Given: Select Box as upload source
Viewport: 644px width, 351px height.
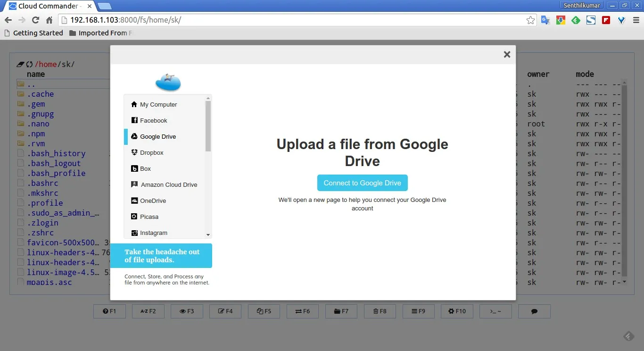Looking at the screenshot, I should coord(145,168).
